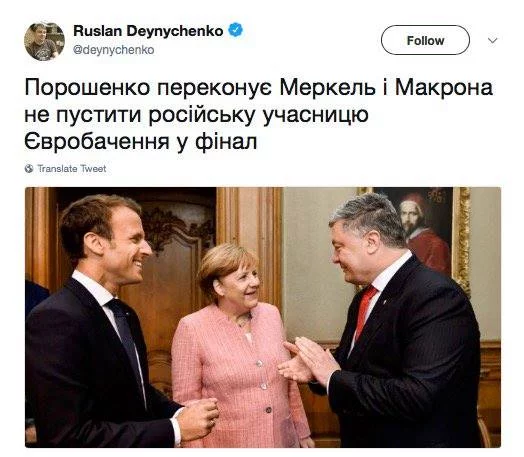
Task: Click tweet line "Євробачення у фінал"
Action: click(x=141, y=142)
